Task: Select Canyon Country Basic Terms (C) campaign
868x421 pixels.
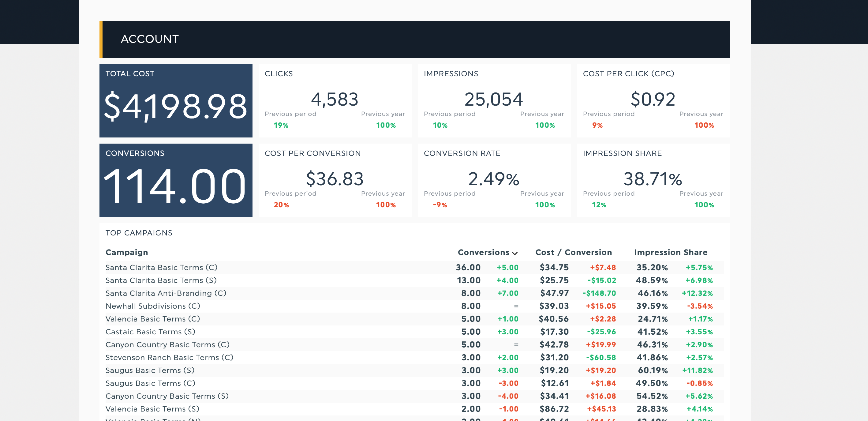Action: click(x=167, y=344)
